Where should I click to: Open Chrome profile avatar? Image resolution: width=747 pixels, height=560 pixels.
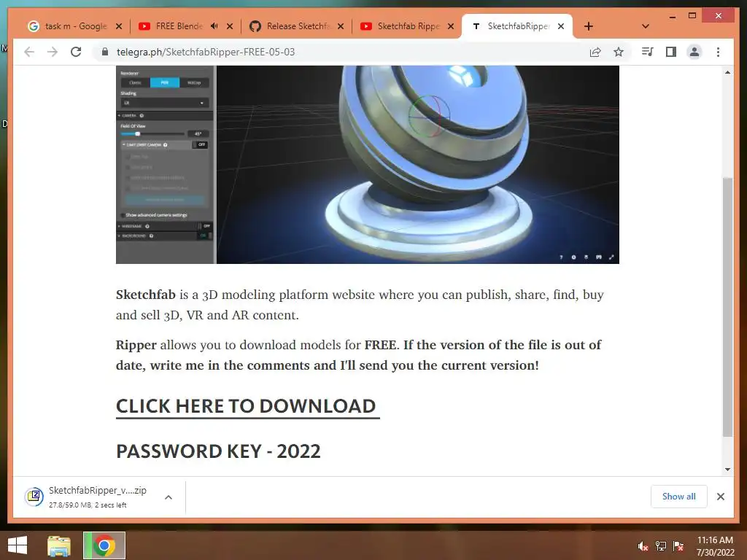tap(694, 52)
